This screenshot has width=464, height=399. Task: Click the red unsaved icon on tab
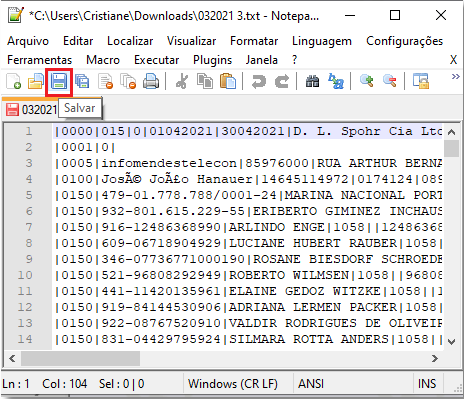(12, 109)
